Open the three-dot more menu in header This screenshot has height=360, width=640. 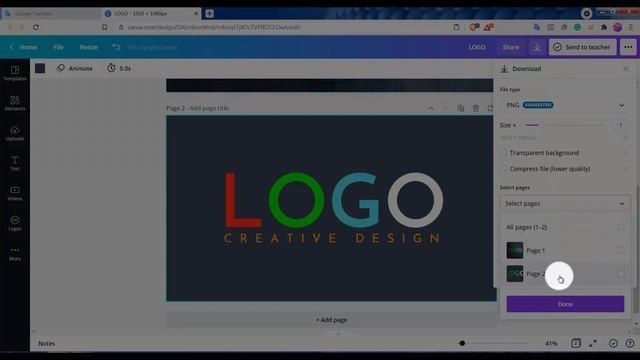[x=628, y=47]
